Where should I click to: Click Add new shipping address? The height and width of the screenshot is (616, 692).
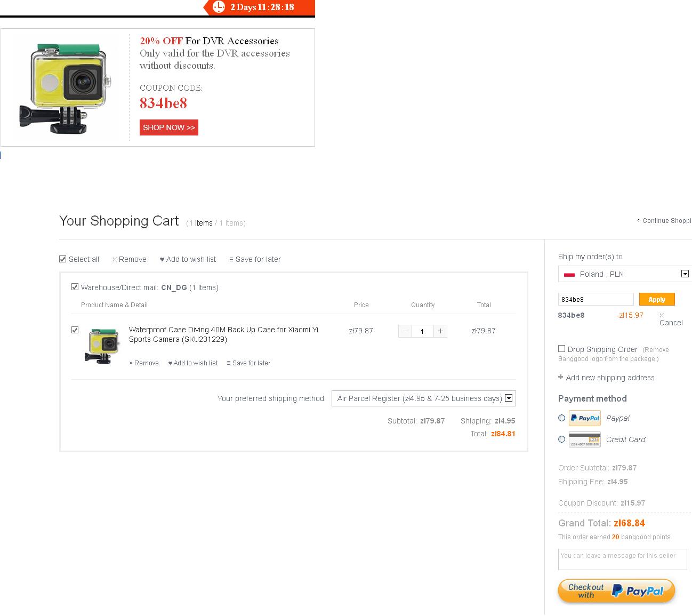(606, 378)
